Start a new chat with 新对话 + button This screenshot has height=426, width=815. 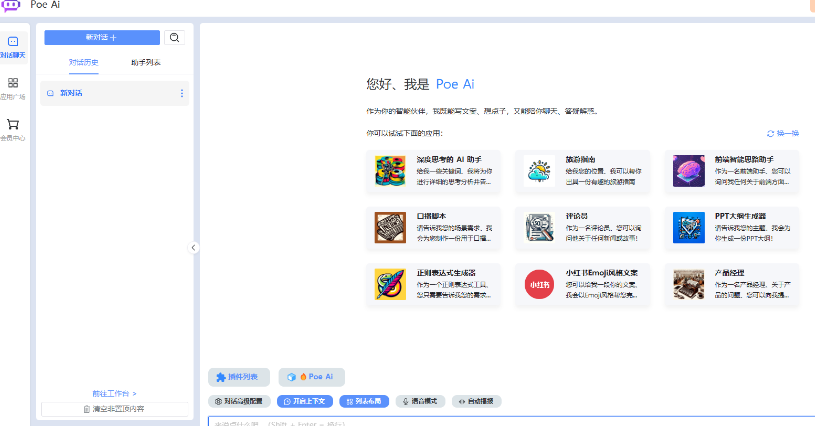(x=102, y=37)
